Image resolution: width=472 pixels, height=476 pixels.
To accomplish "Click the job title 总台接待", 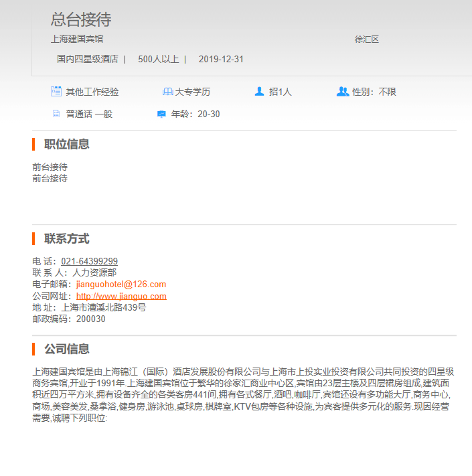I will click(x=81, y=19).
